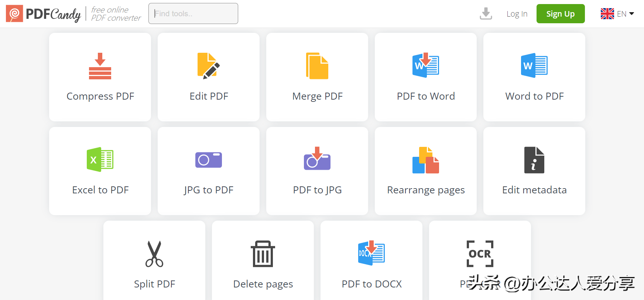Launch the Word to PDF icon
This screenshot has height=300, width=644.
[534, 66]
